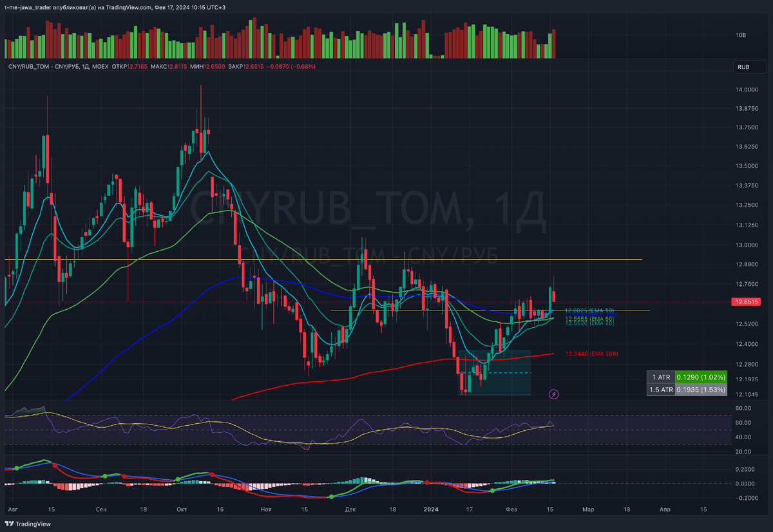Click the 2024 label on time axis
The height and width of the screenshot is (532, 773).
pos(430,509)
